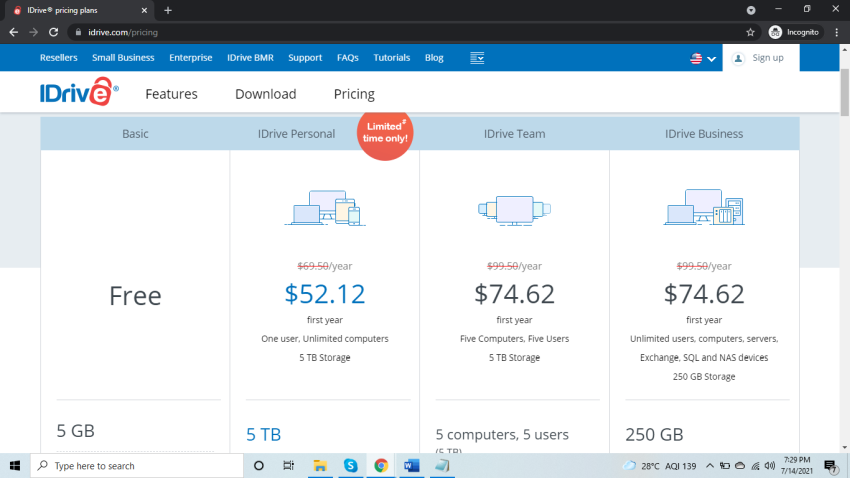
Task: Click the weather 28°C widget
Action: tap(659, 466)
